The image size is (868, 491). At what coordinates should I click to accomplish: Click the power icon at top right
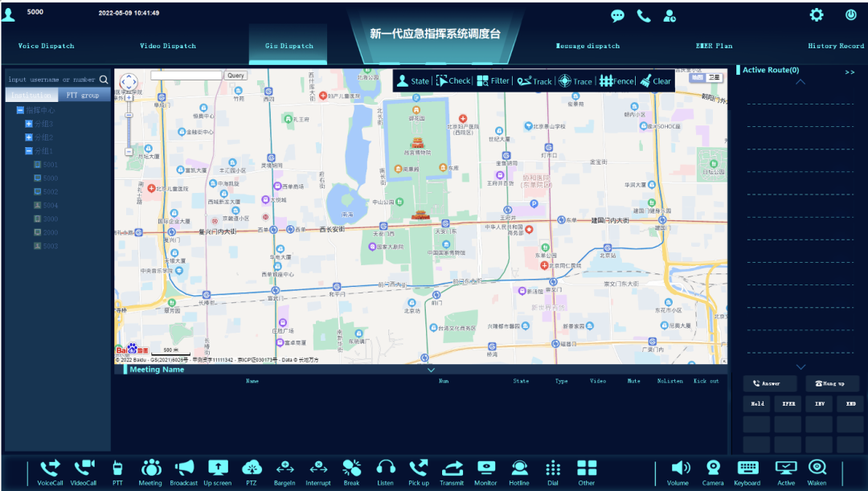point(851,15)
